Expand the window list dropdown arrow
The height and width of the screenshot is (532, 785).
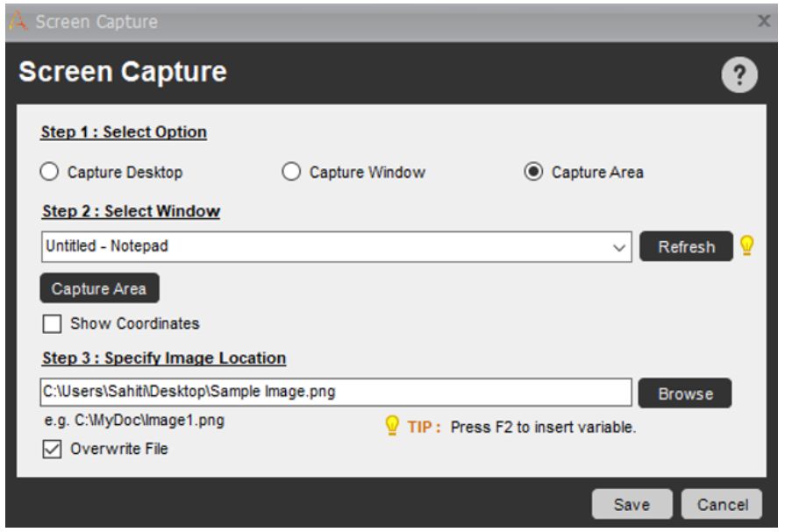point(619,247)
